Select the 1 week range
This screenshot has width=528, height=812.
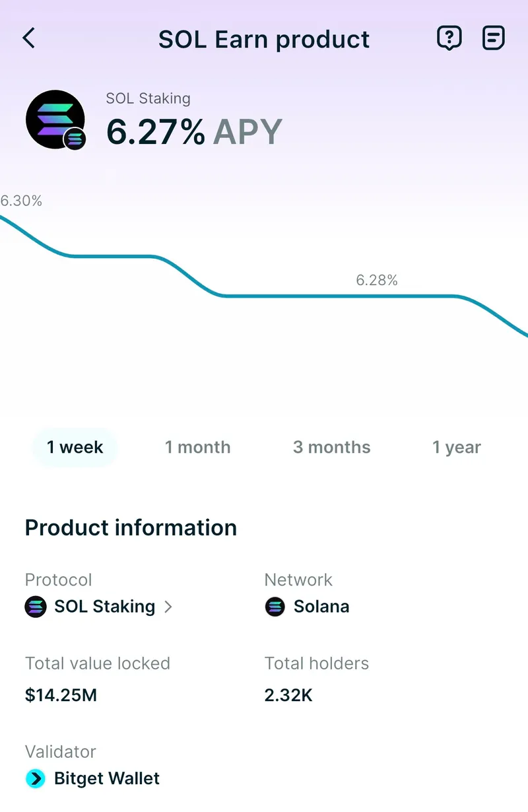(x=75, y=447)
